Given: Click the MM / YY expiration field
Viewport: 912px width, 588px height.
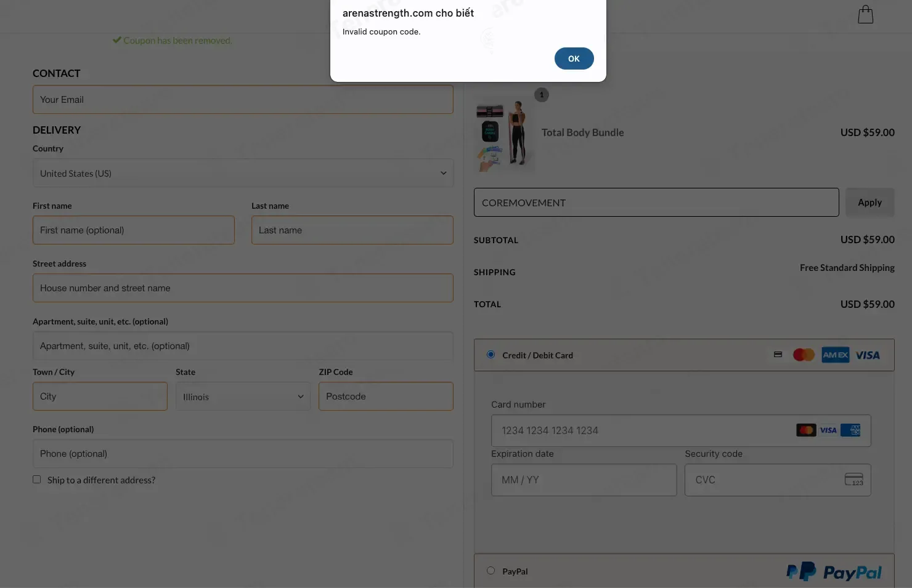Looking at the screenshot, I should click(584, 480).
